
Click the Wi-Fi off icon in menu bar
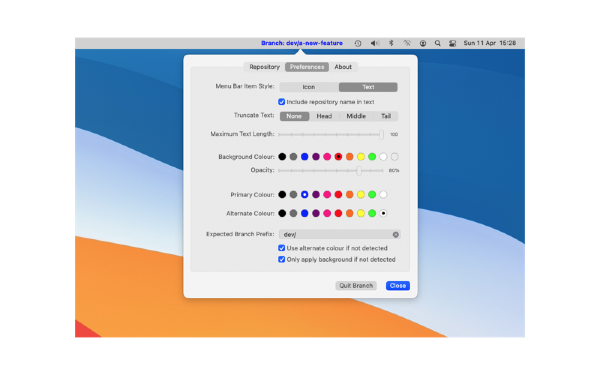pos(407,43)
